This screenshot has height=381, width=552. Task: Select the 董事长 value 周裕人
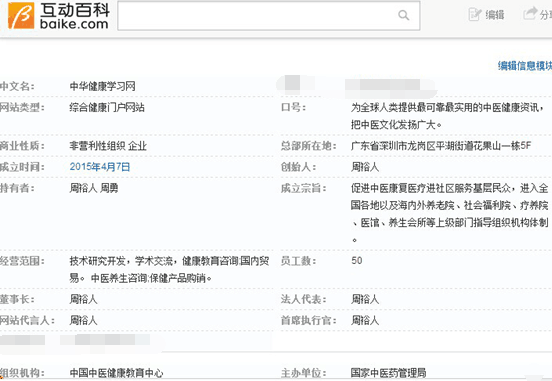(x=83, y=299)
